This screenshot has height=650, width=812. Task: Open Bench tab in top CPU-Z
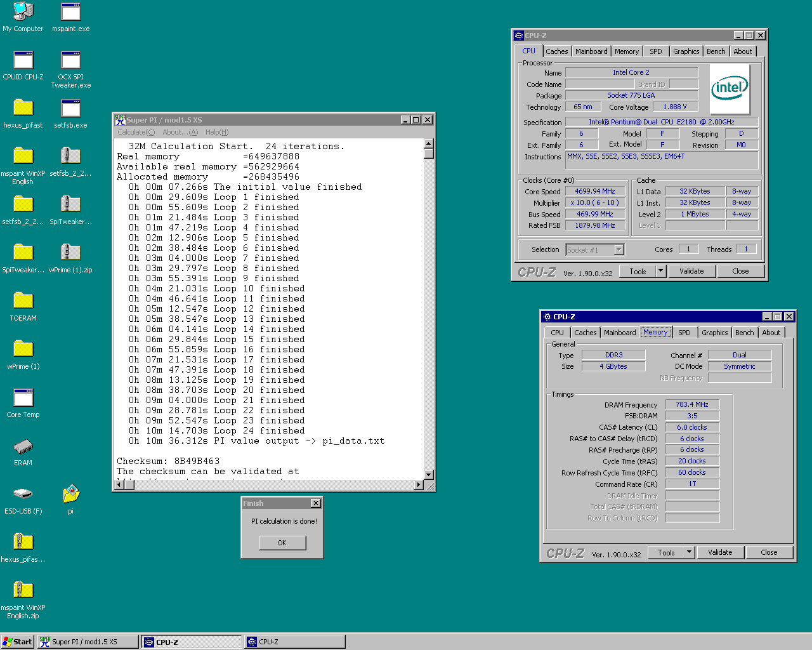pyautogui.click(x=716, y=51)
